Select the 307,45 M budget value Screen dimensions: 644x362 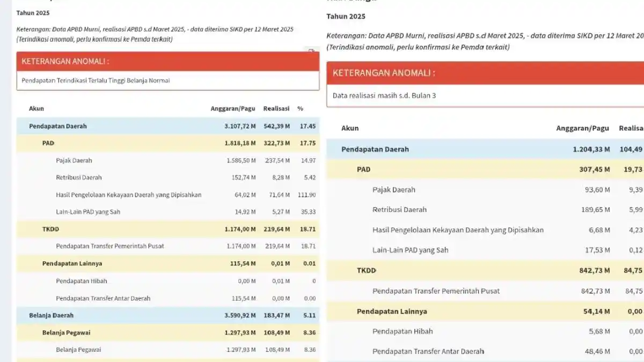(595, 169)
